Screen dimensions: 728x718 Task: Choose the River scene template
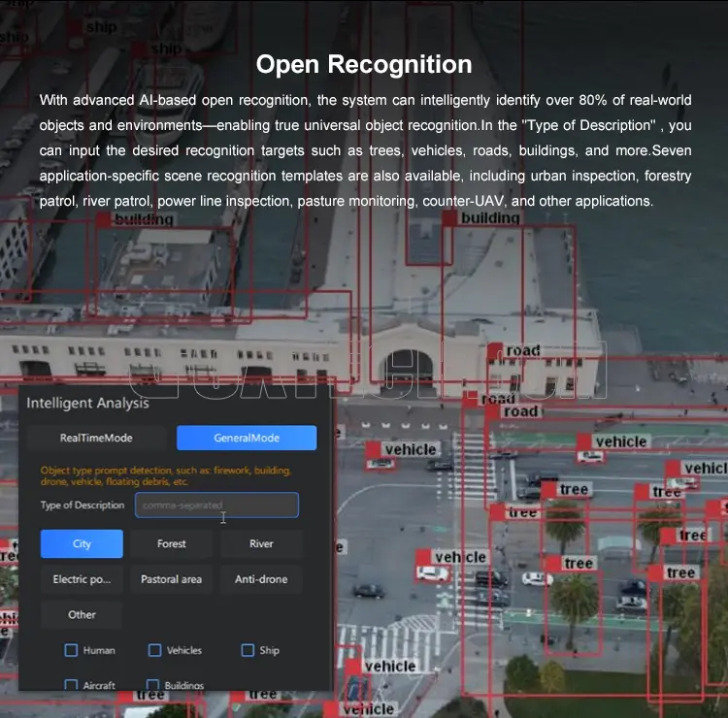click(x=261, y=543)
